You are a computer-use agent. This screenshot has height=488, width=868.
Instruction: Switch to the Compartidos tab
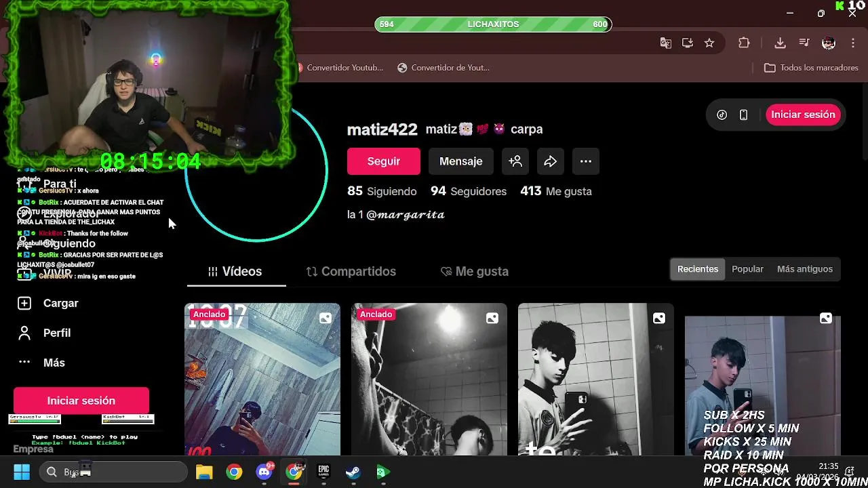pyautogui.click(x=351, y=271)
